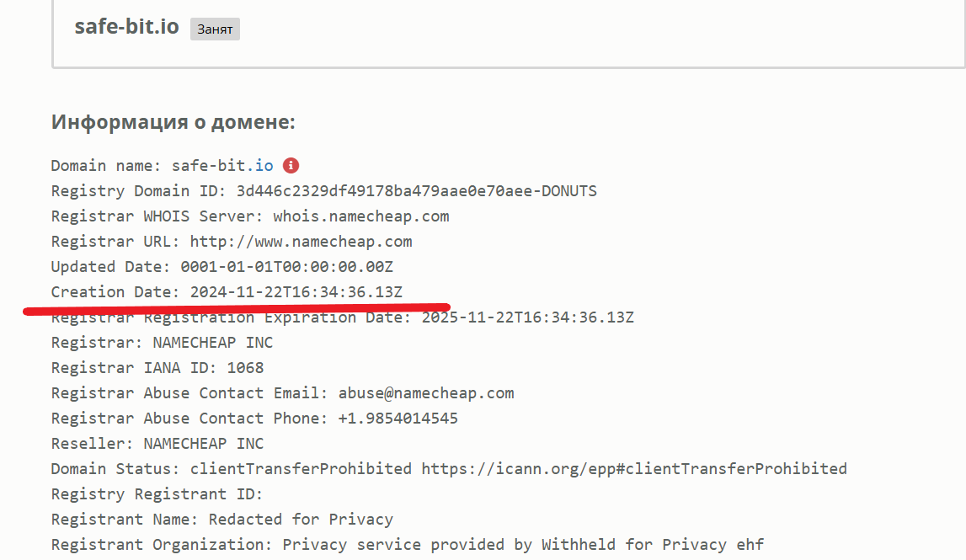
Task: Click the http://www.namecheap.com registrar URL
Action: 301,242
